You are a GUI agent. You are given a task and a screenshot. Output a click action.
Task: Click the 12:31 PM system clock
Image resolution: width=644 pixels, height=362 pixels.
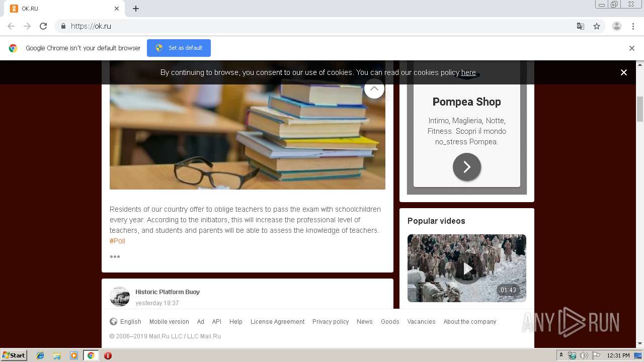(x=618, y=355)
